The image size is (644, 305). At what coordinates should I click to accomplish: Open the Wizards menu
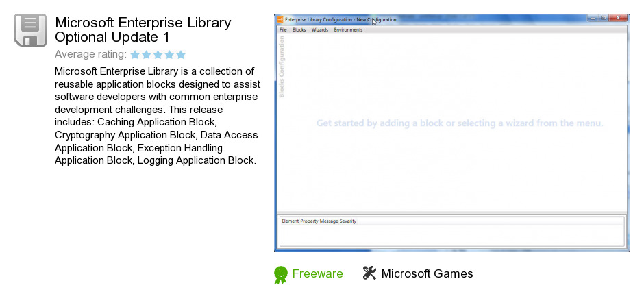pos(320,30)
